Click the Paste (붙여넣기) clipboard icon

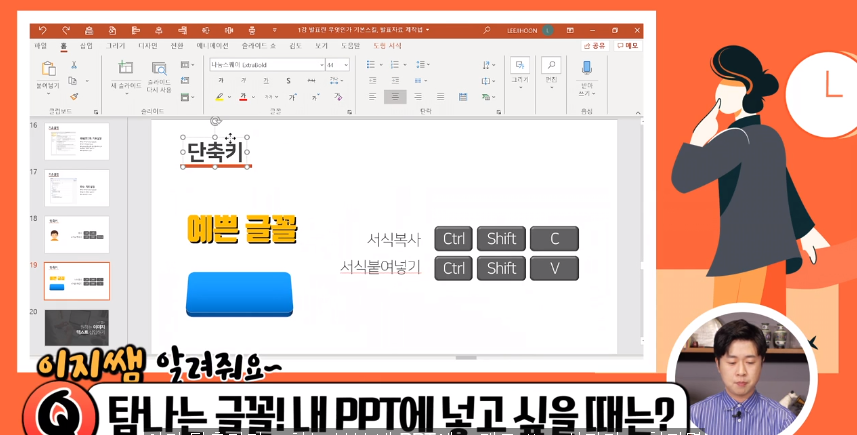tap(49, 69)
